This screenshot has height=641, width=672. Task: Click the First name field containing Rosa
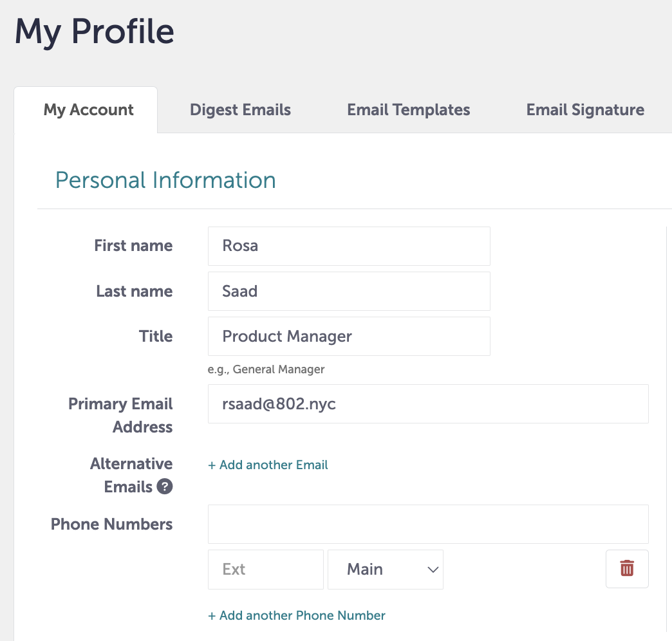[x=348, y=246]
